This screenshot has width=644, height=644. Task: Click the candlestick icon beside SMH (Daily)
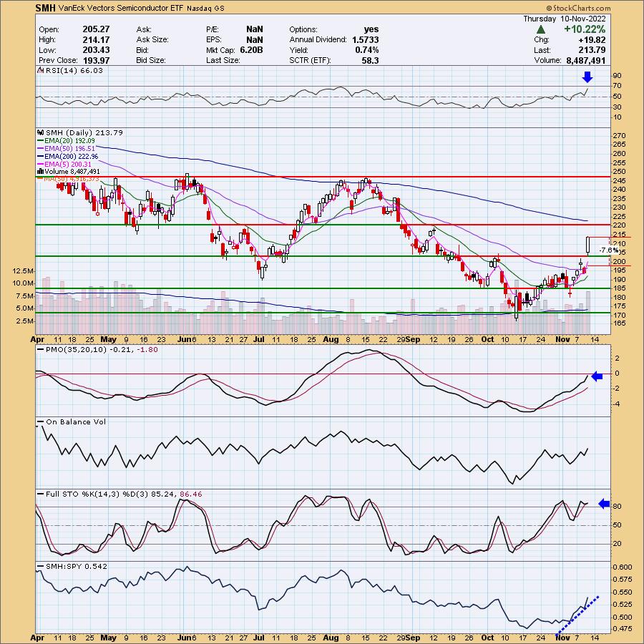[x=41, y=132]
